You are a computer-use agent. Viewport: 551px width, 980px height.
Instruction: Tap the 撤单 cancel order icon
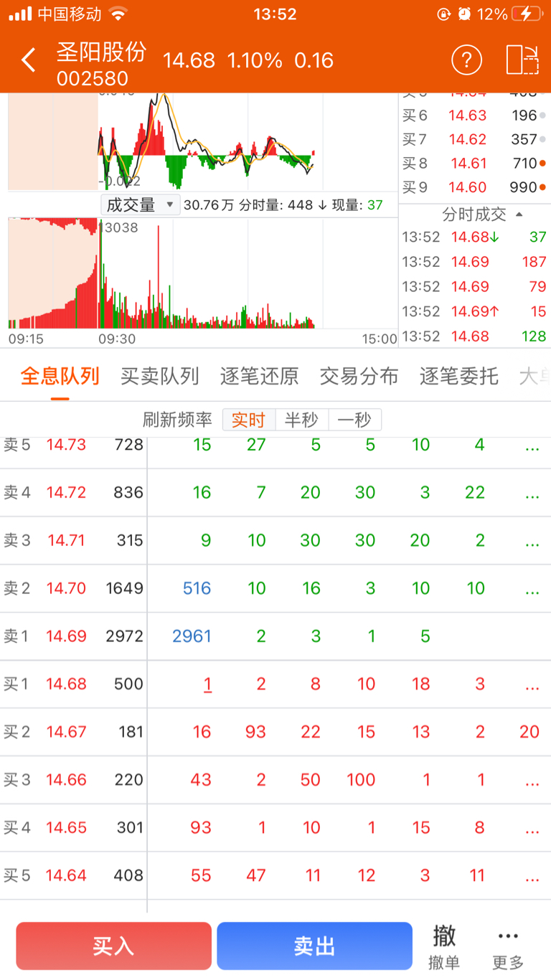point(444,947)
